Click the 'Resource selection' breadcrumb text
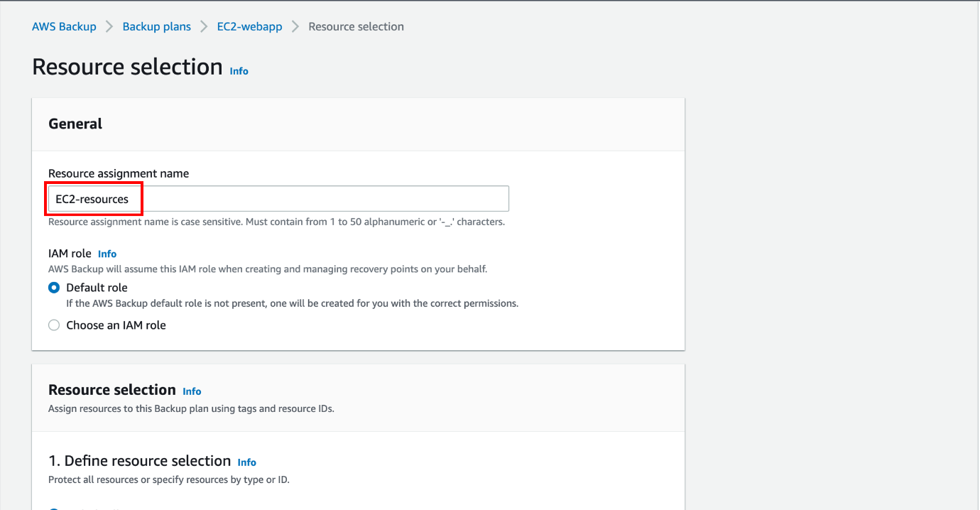 (356, 26)
